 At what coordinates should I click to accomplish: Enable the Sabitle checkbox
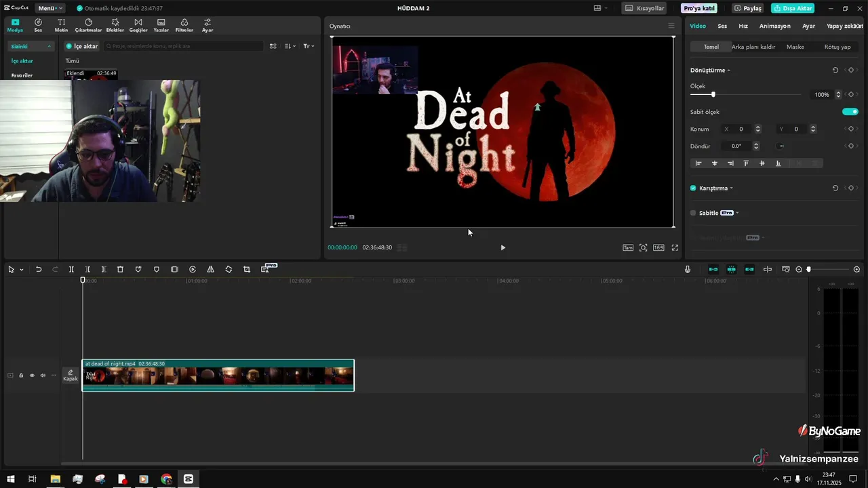(x=693, y=213)
